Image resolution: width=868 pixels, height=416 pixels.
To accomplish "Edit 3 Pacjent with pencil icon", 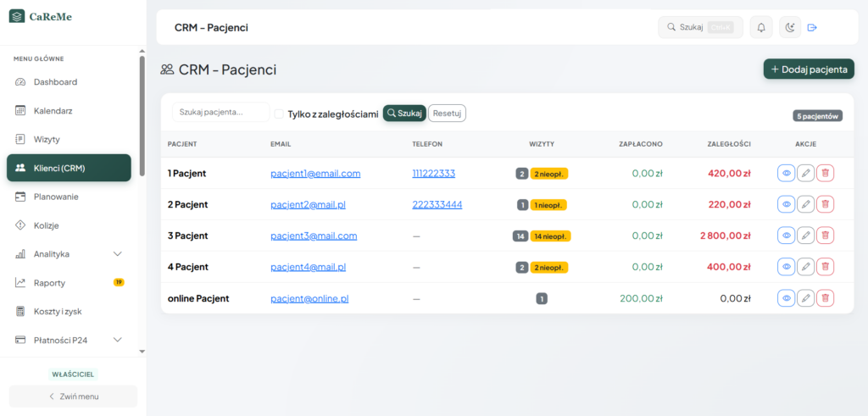I will (x=806, y=236).
